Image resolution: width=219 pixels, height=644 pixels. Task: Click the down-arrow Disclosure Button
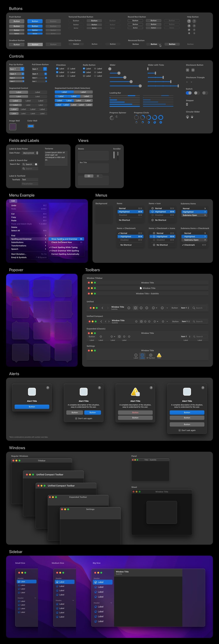pos(187,70)
